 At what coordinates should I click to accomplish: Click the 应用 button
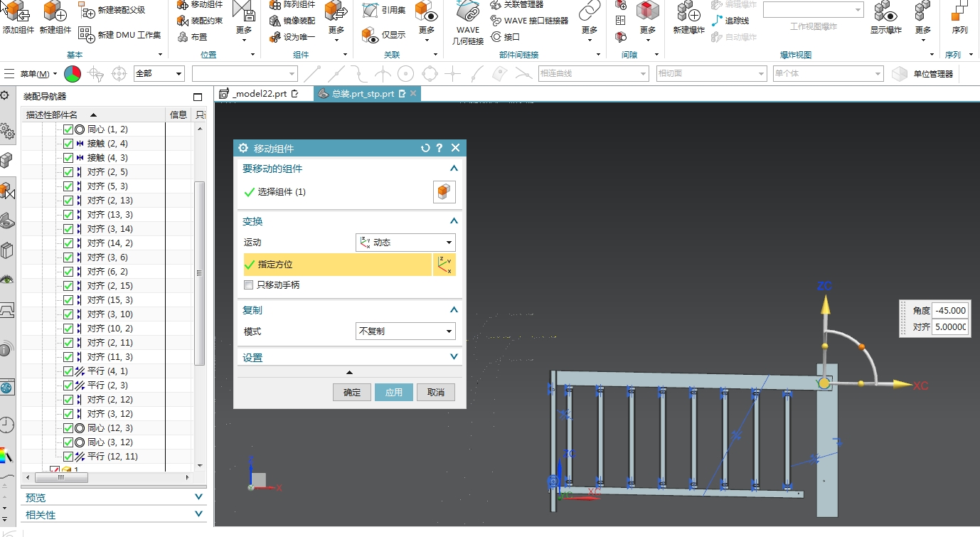coord(394,393)
